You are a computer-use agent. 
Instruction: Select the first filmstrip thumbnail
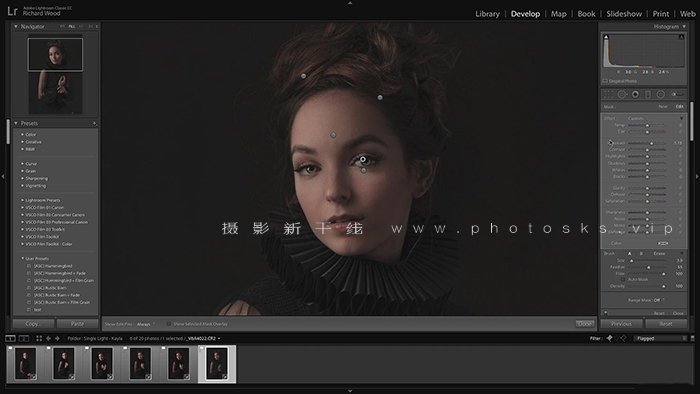[x=25, y=364]
